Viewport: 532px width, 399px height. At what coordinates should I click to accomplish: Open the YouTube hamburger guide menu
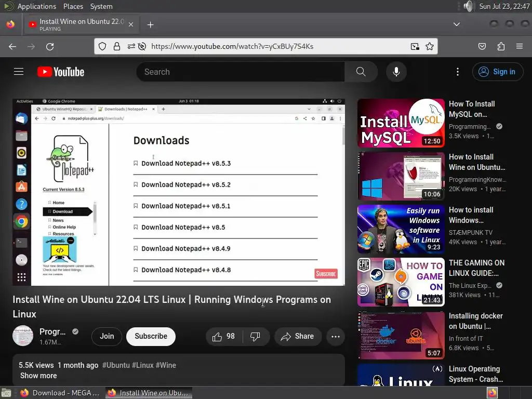[x=19, y=72]
